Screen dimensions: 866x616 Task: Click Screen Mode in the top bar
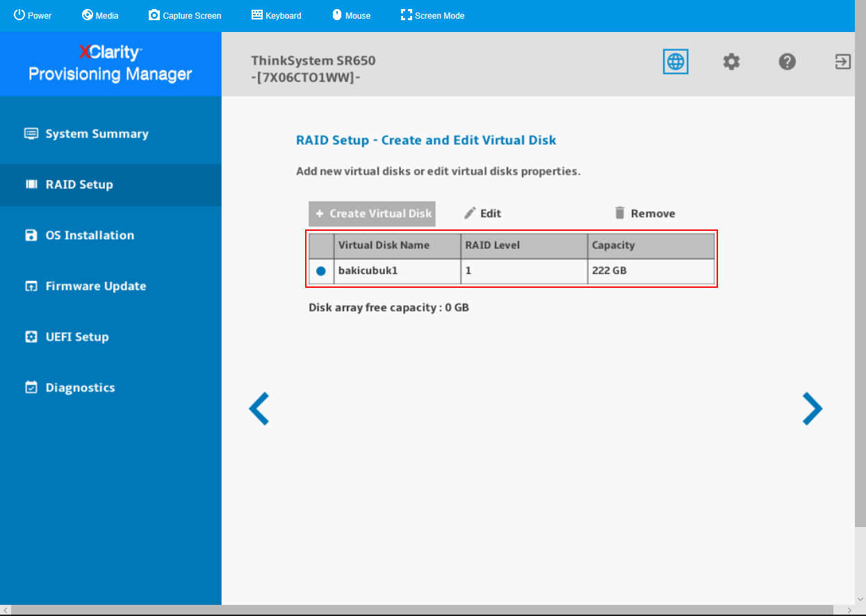point(432,15)
